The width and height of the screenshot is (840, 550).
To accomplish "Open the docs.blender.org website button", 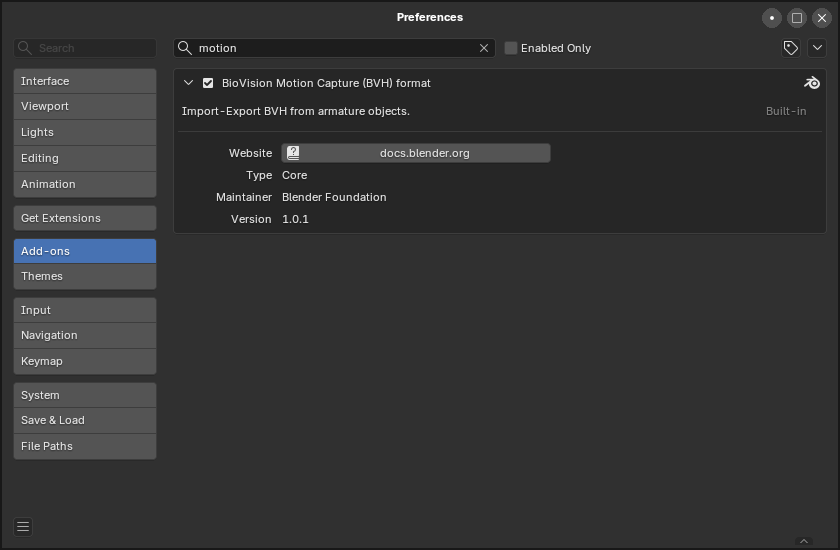I will pos(416,153).
